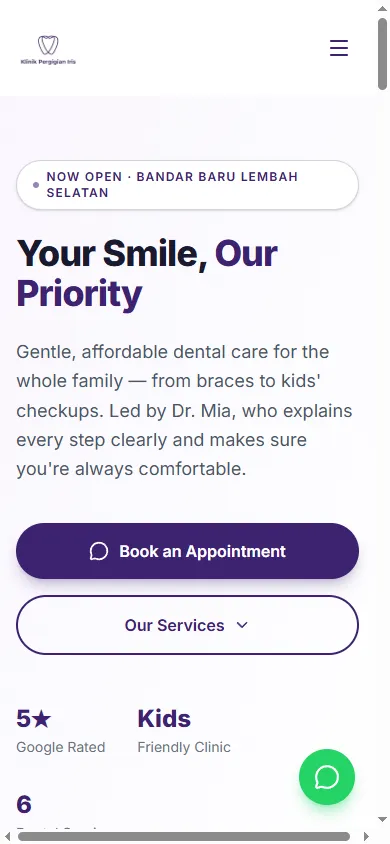Open the hamburger navigation menu
This screenshot has width=390, height=844.
tap(339, 48)
